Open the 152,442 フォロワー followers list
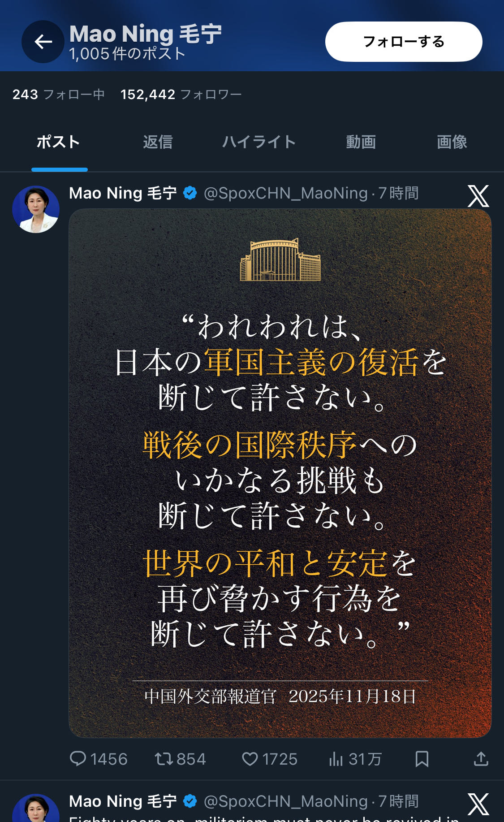 pyautogui.click(x=181, y=95)
